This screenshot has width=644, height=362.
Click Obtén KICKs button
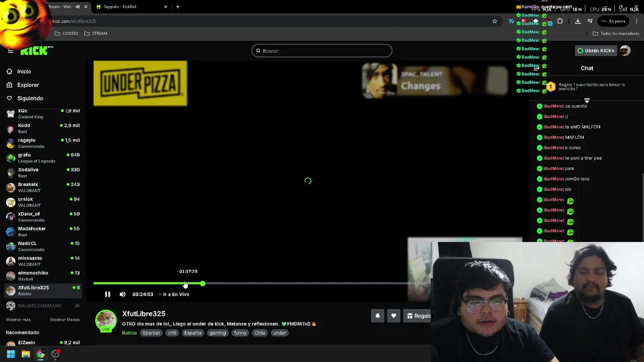(x=596, y=51)
